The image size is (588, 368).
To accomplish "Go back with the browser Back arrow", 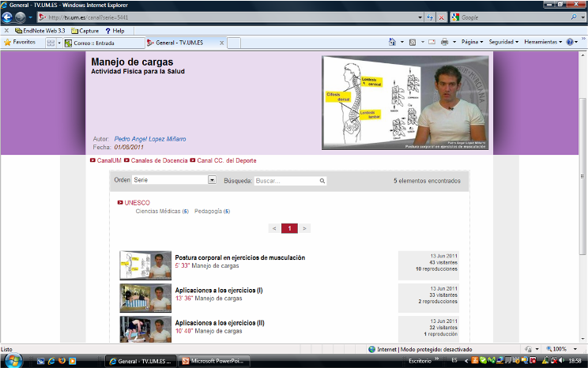I will (7, 17).
